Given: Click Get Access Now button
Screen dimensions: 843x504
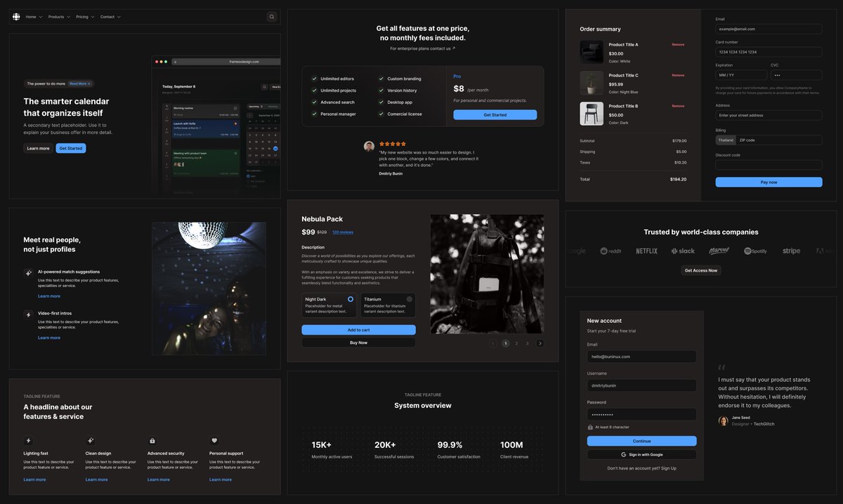Looking at the screenshot, I should click(701, 270).
